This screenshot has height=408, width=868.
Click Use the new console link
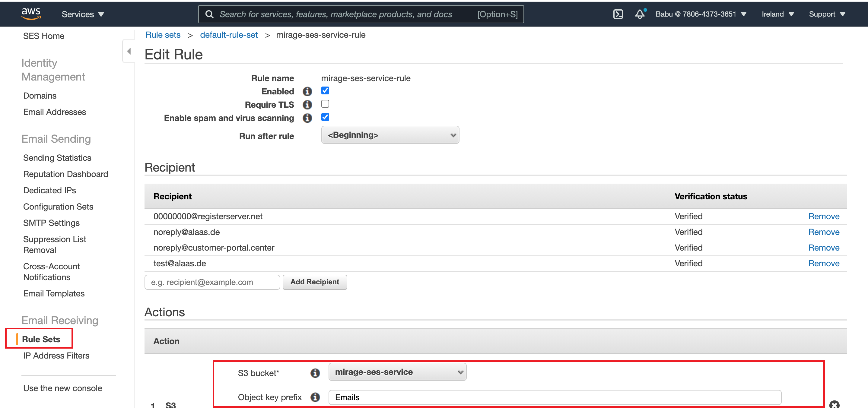click(x=63, y=388)
